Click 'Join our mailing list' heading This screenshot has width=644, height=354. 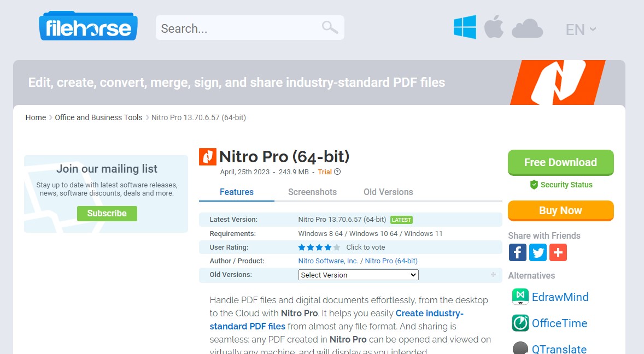tap(107, 169)
